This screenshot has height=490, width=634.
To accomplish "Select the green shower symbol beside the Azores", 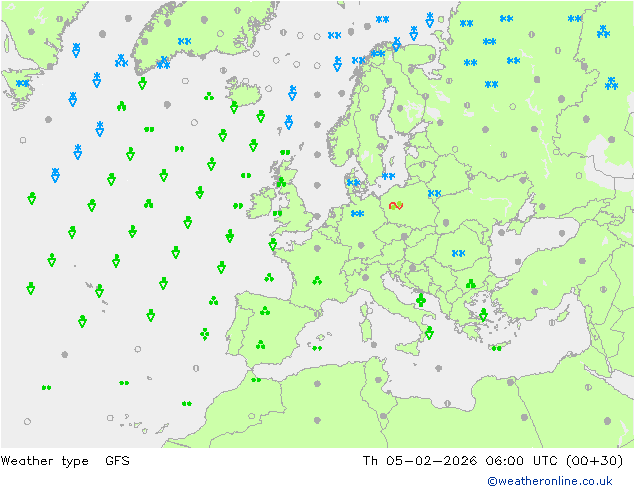I will 99,290.
